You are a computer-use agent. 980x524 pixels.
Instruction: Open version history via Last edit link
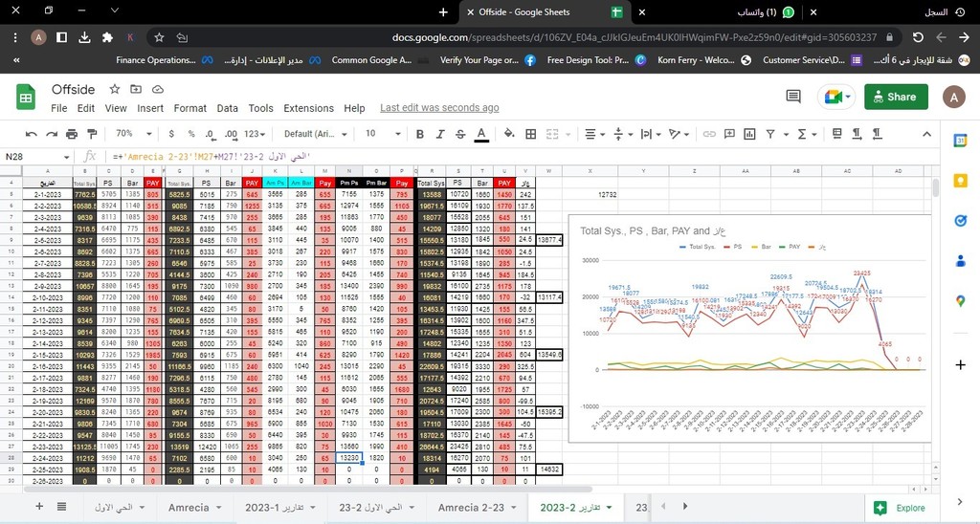[439, 108]
